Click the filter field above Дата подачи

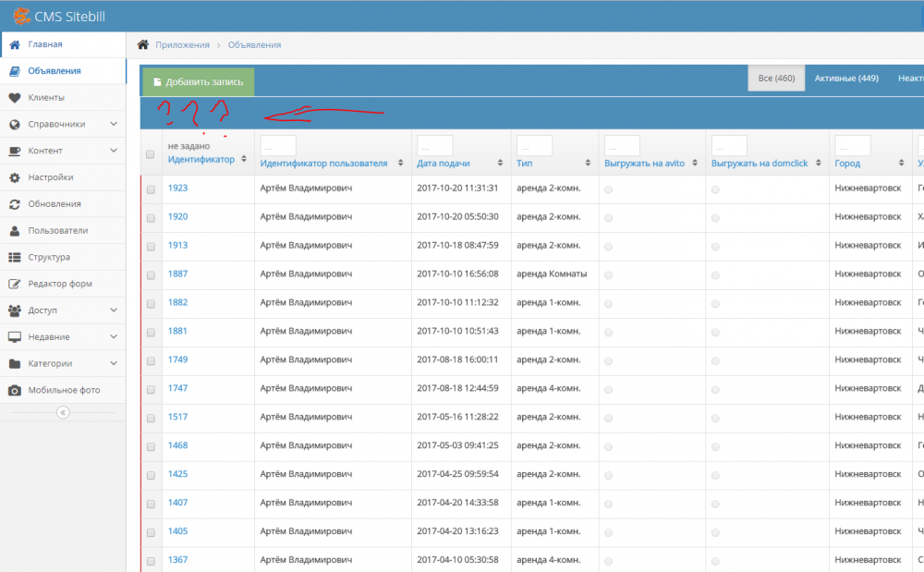point(434,146)
